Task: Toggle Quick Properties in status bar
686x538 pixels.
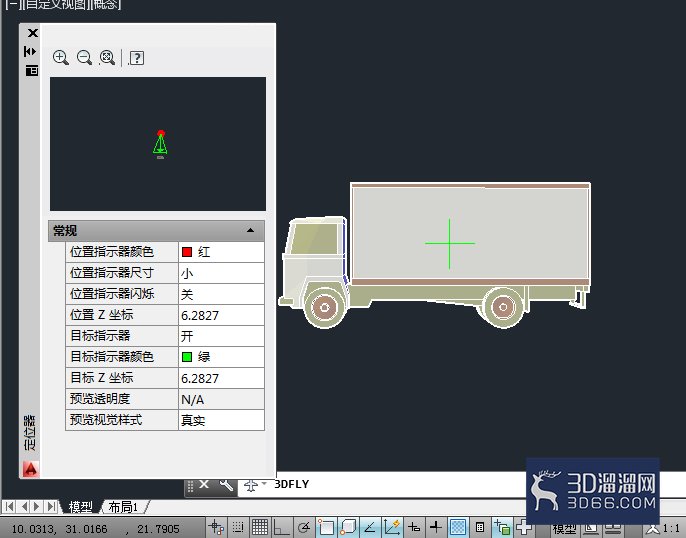Action: 480,528
